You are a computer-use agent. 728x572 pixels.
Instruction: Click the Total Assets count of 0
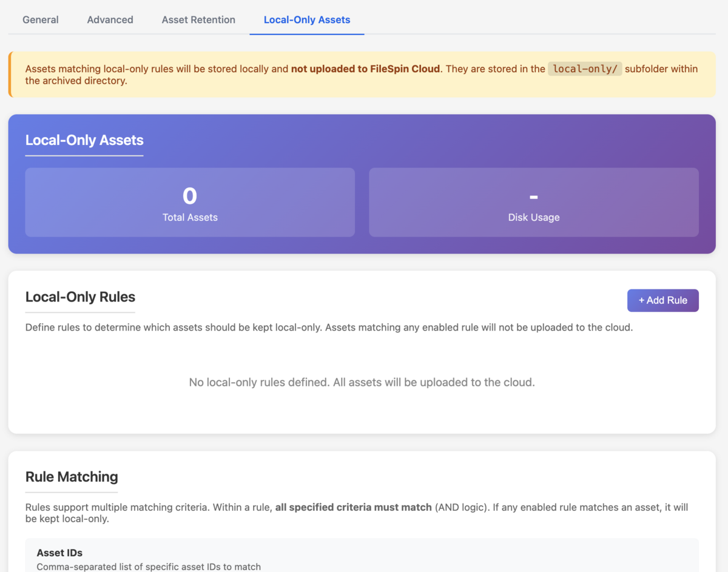point(190,196)
